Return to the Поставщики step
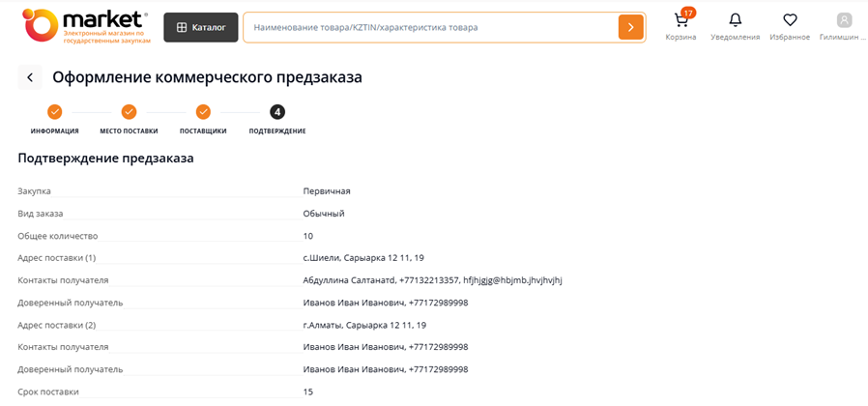The height and width of the screenshot is (406, 868). point(203,112)
